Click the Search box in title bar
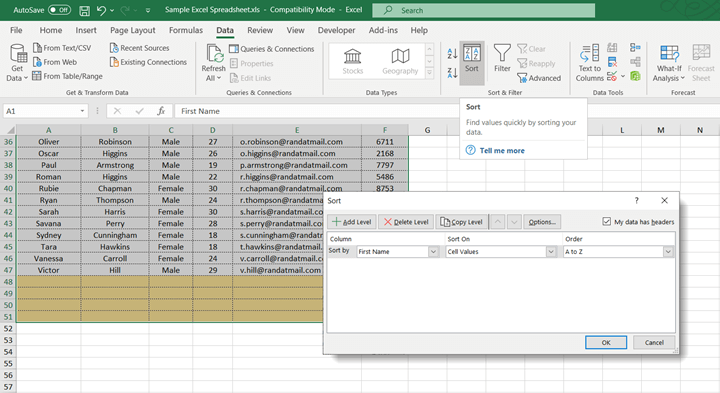Screen dimensions: 720x393 (x=484, y=10)
